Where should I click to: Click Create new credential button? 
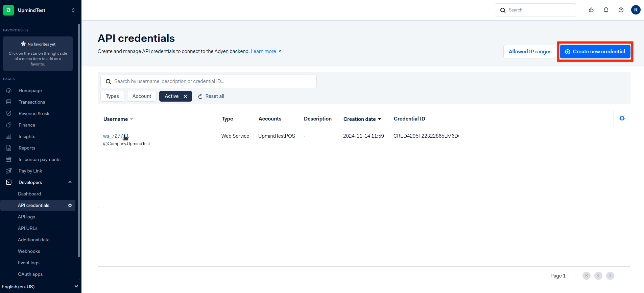click(595, 52)
